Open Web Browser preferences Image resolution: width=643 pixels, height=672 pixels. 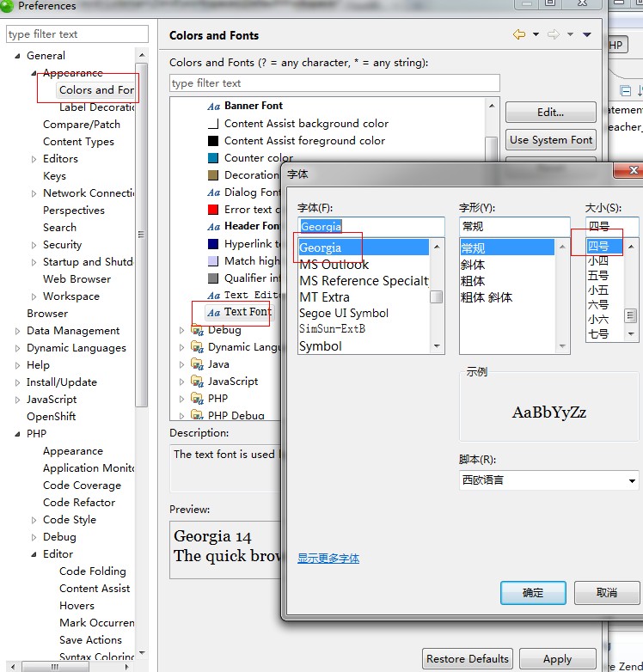click(x=77, y=279)
